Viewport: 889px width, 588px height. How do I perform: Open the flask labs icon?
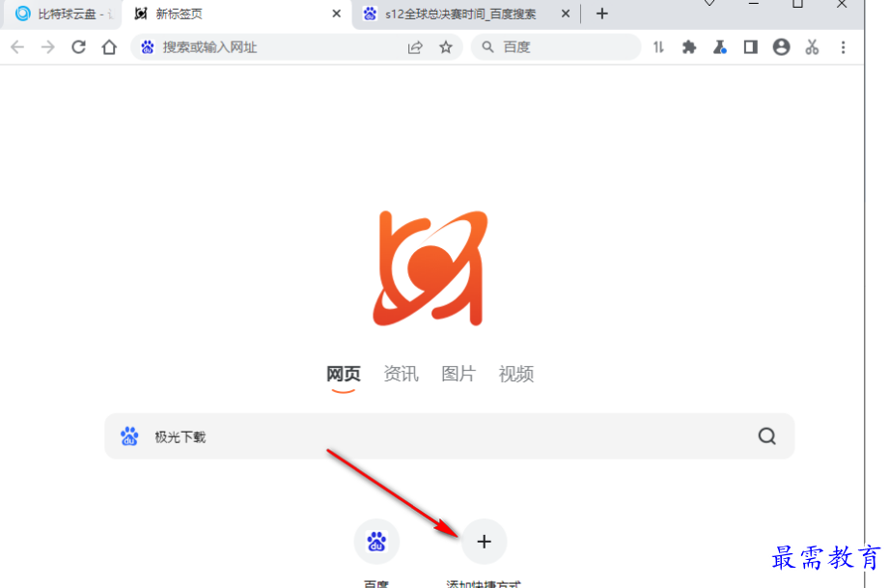[720, 47]
